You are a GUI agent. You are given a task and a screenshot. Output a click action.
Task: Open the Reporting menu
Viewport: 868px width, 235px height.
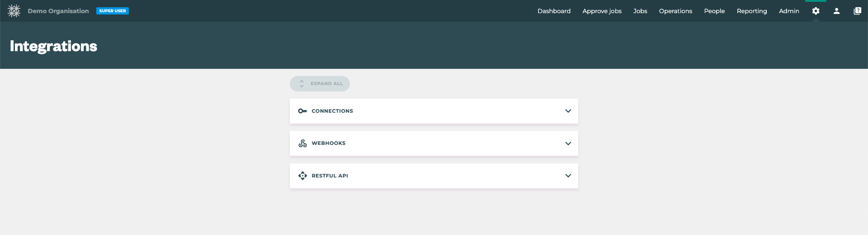pyautogui.click(x=752, y=11)
